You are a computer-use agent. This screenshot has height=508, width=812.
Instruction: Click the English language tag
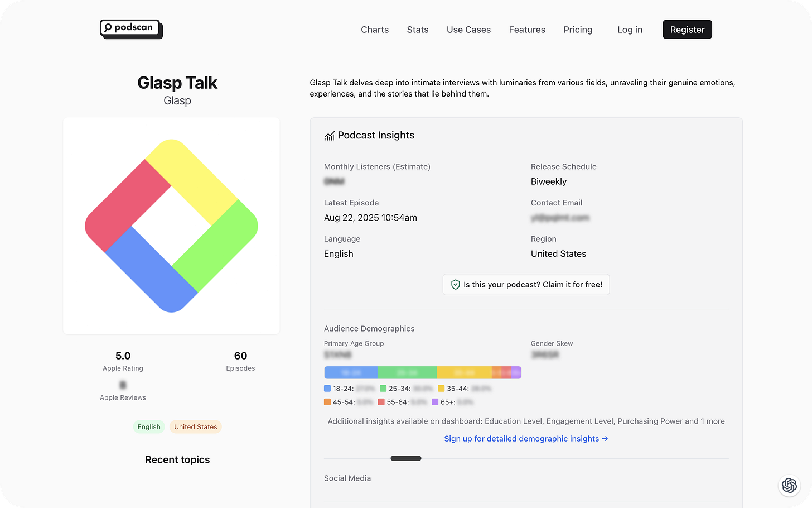point(149,427)
